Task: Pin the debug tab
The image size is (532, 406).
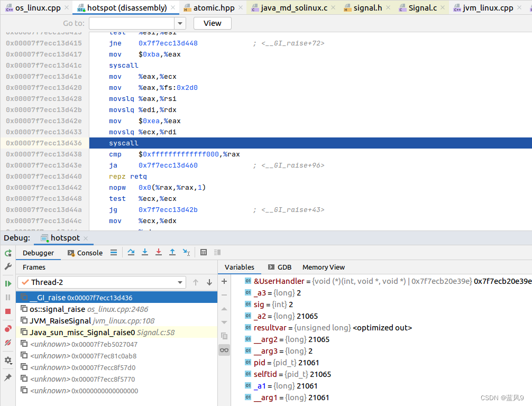Action: 8,377
